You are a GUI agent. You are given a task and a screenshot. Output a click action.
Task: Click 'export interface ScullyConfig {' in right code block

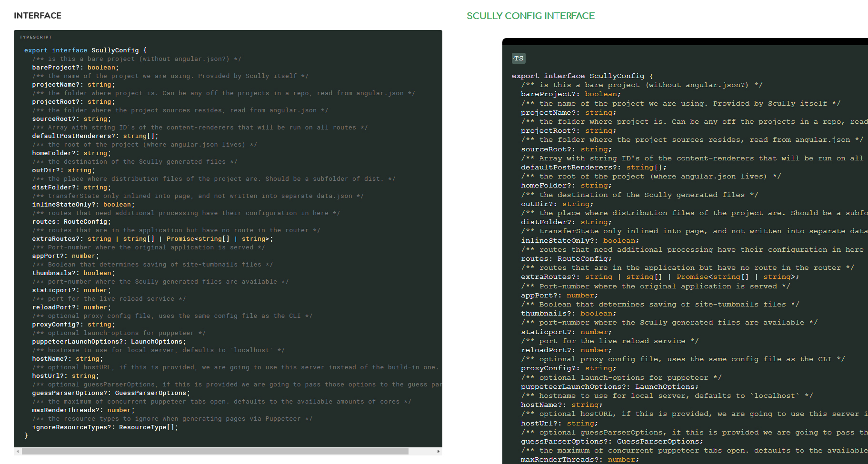click(x=582, y=76)
